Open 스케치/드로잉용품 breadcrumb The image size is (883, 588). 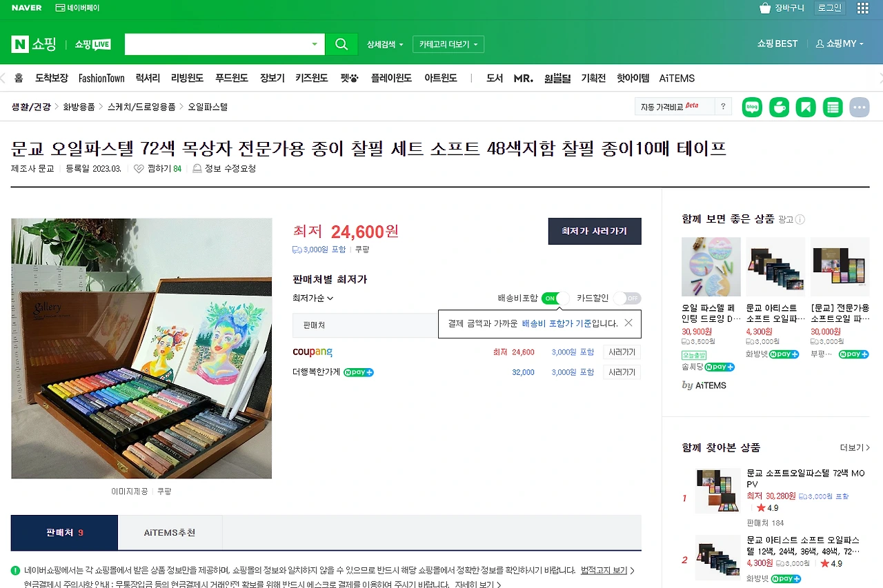(141, 107)
